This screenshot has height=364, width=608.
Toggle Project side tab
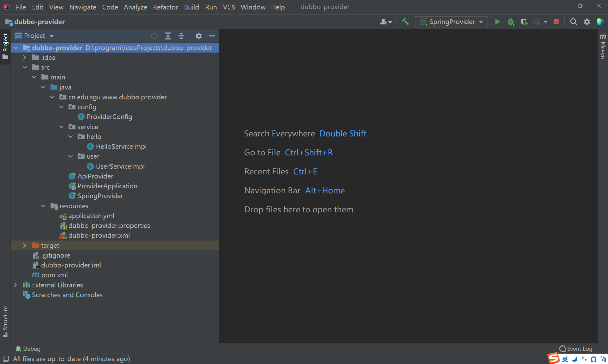5,46
